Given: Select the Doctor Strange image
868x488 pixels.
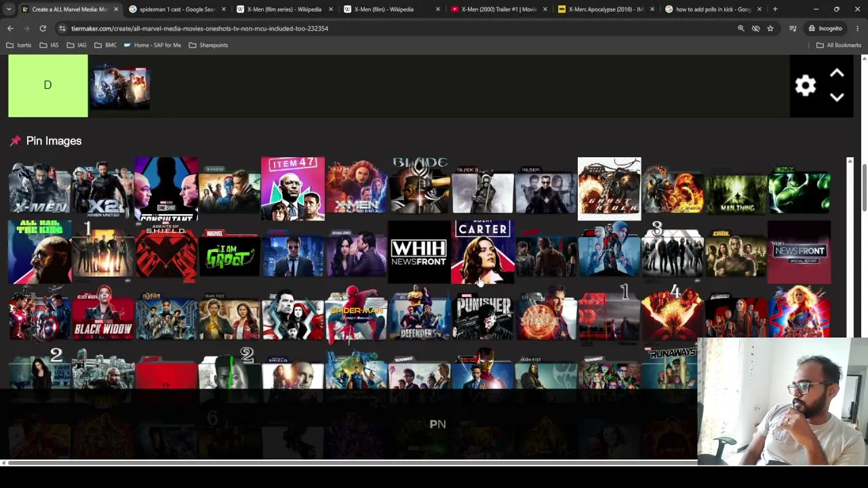Looking at the screenshot, I should click(x=546, y=315).
